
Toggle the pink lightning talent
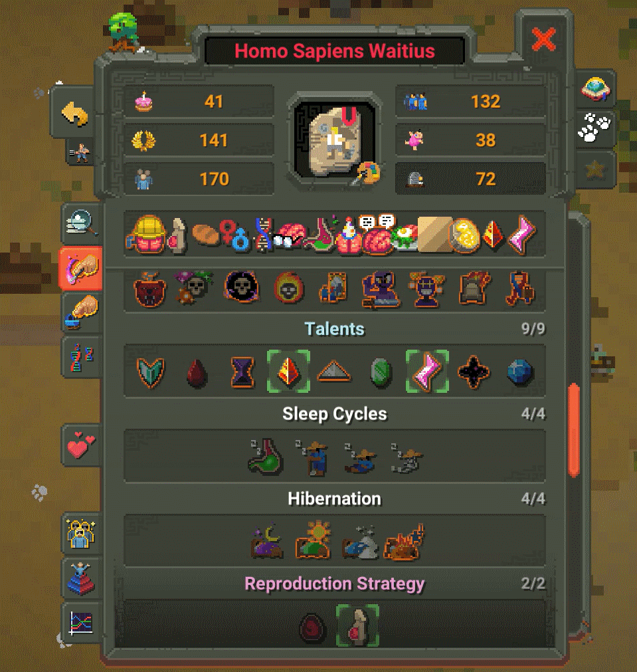pos(427,371)
